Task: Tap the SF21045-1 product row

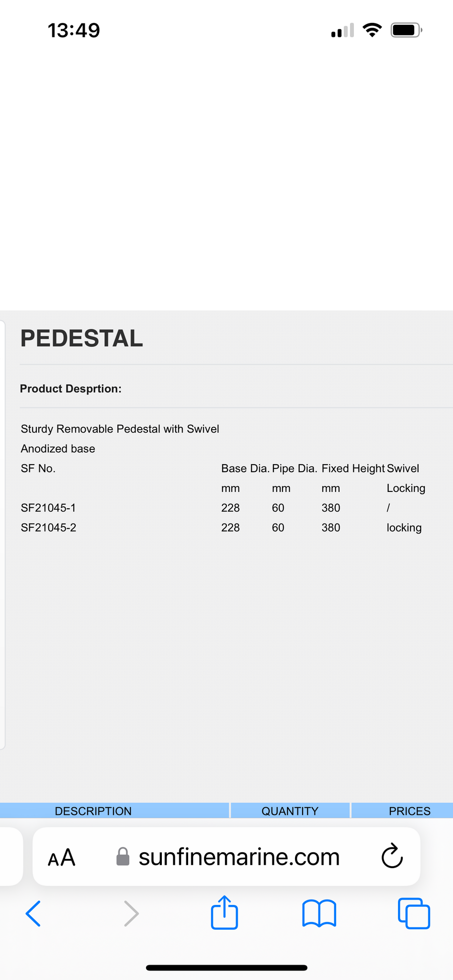Action: [x=223, y=508]
